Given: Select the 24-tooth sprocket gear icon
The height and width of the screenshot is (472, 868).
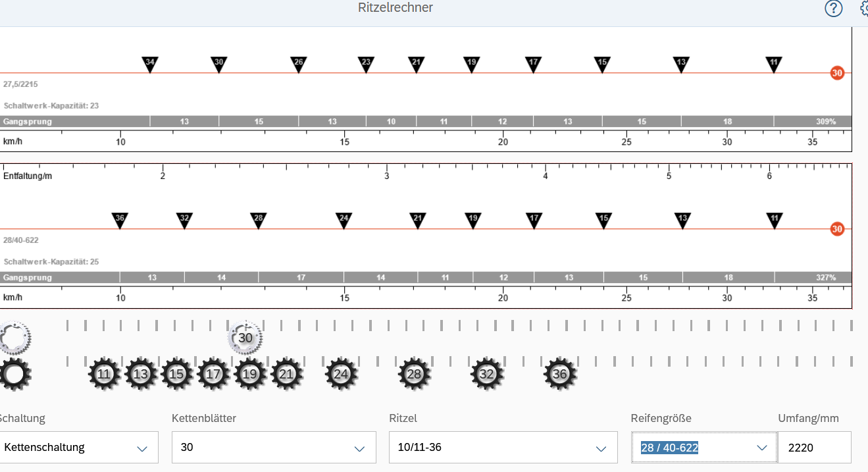Looking at the screenshot, I should (341, 374).
